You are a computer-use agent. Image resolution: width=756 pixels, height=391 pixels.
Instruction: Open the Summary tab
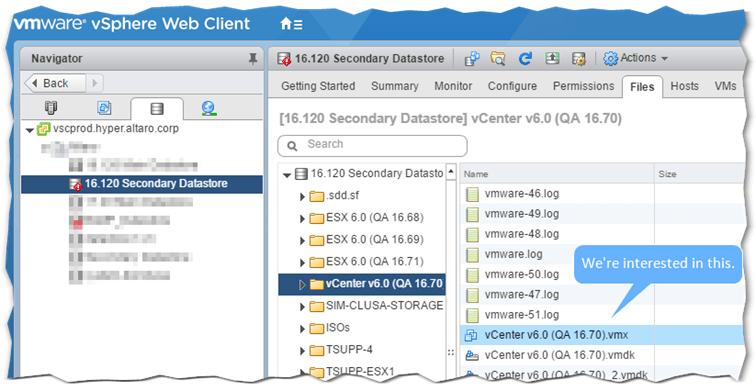click(x=394, y=86)
